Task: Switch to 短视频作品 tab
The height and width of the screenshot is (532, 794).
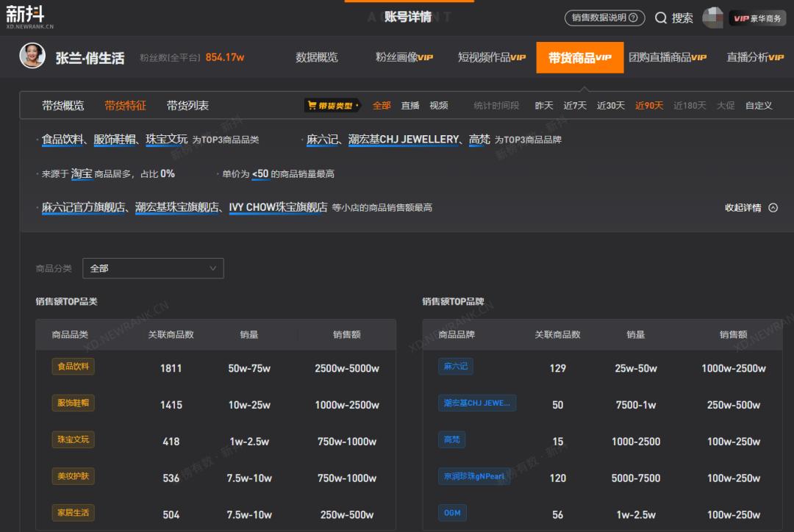Action: (x=492, y=57)
